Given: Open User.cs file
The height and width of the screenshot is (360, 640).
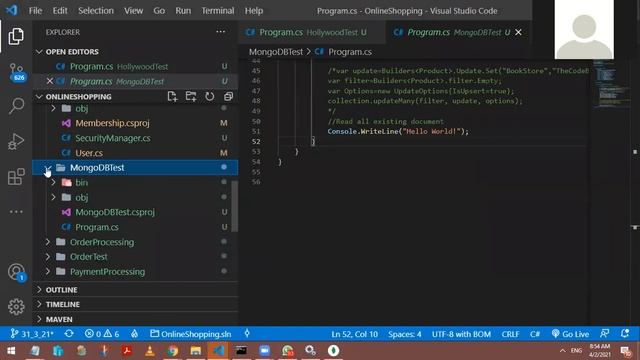Looking at the screenshot, I should tap(89, 153).
